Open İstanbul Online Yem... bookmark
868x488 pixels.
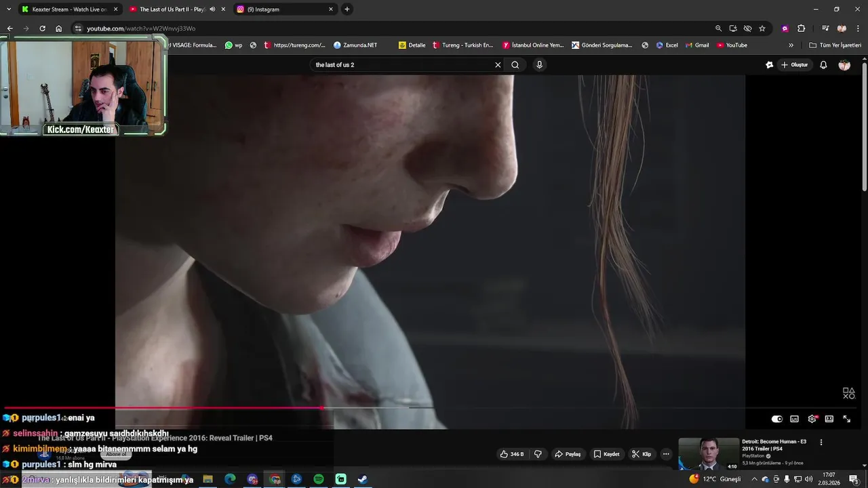click(x=533, y=45)
